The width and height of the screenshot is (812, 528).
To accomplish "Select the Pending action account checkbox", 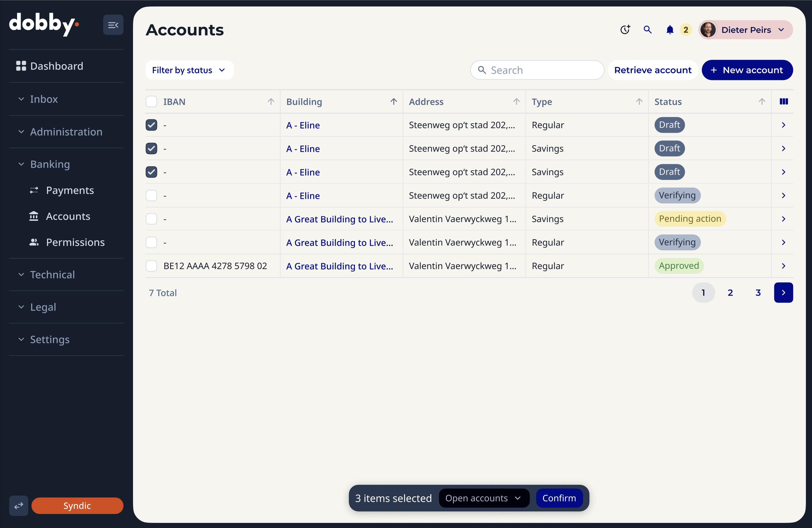I will [152, 219].
